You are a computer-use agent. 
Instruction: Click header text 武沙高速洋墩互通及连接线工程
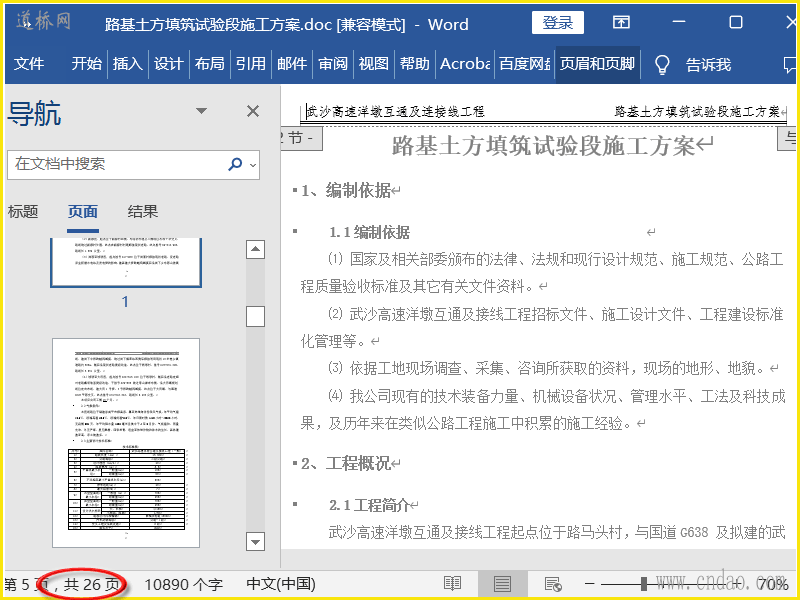point(395,111)
